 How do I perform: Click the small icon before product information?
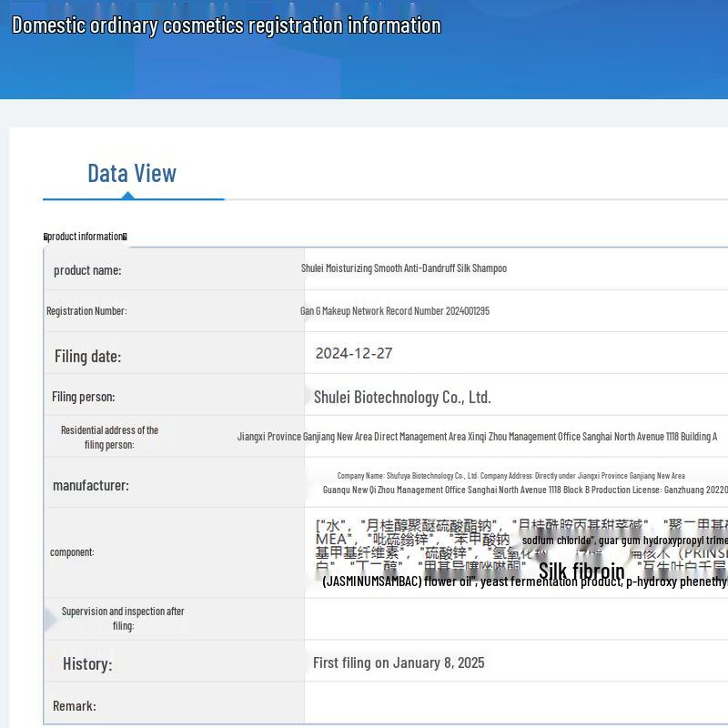pyautogui.click(x=46, y=237)
